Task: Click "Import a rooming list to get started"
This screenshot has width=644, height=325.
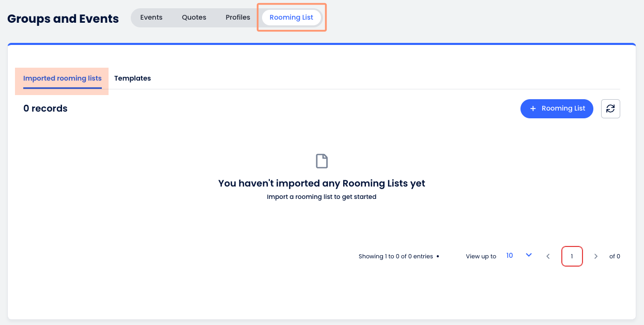Action: 321,197
